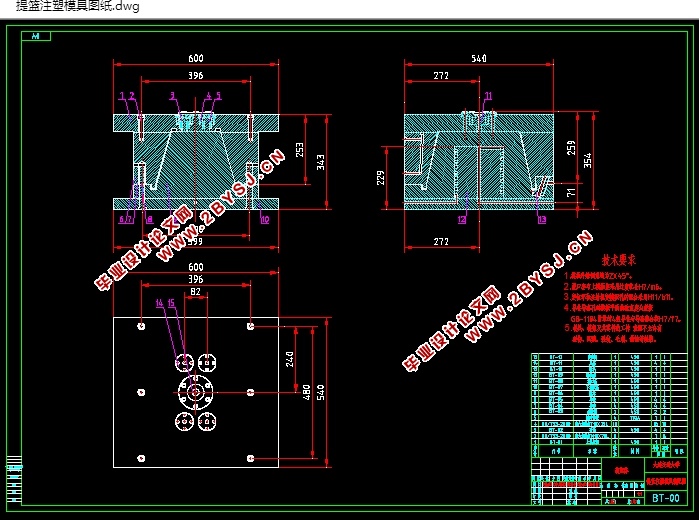Pick part callout number 13
699x520 pixels.
point(542,219)
